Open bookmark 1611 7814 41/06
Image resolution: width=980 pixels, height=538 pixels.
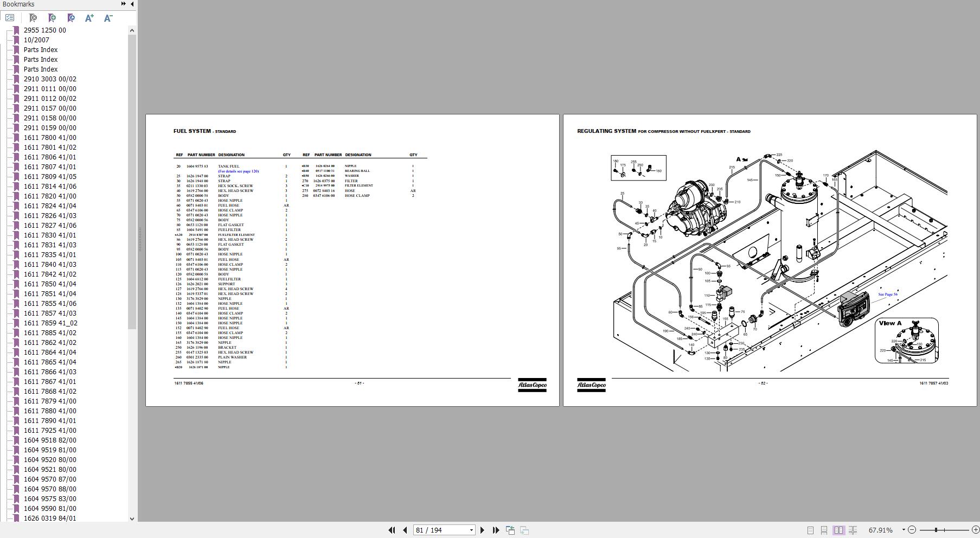[x=50, y=187]
